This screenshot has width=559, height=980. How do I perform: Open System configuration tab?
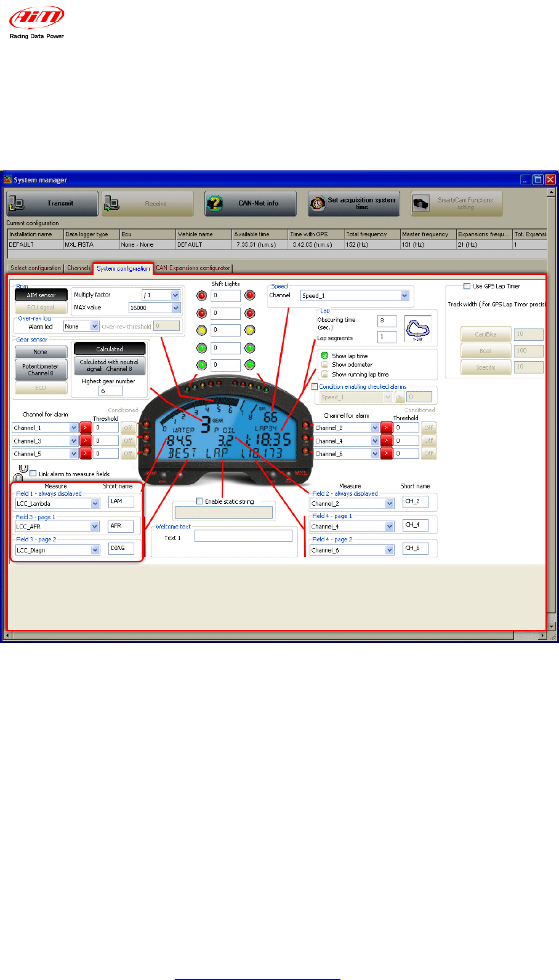[123, 268]
